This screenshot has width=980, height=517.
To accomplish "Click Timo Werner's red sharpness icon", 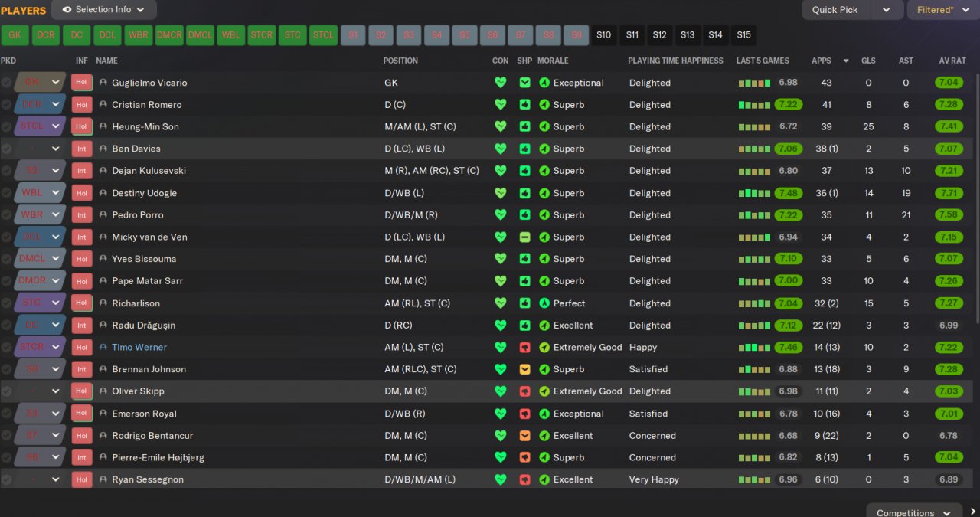I will point(524,347).
